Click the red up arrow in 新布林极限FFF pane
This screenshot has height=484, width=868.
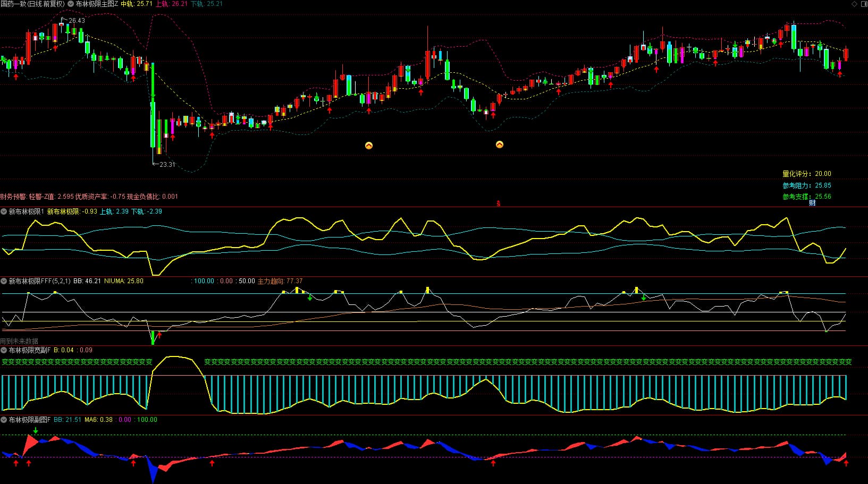tap(159, 335)
